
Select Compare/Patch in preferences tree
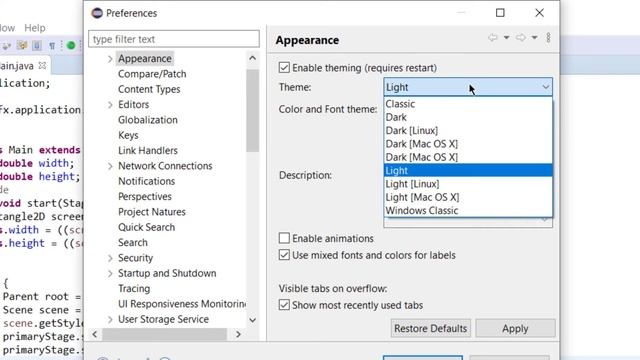point(152,74)
